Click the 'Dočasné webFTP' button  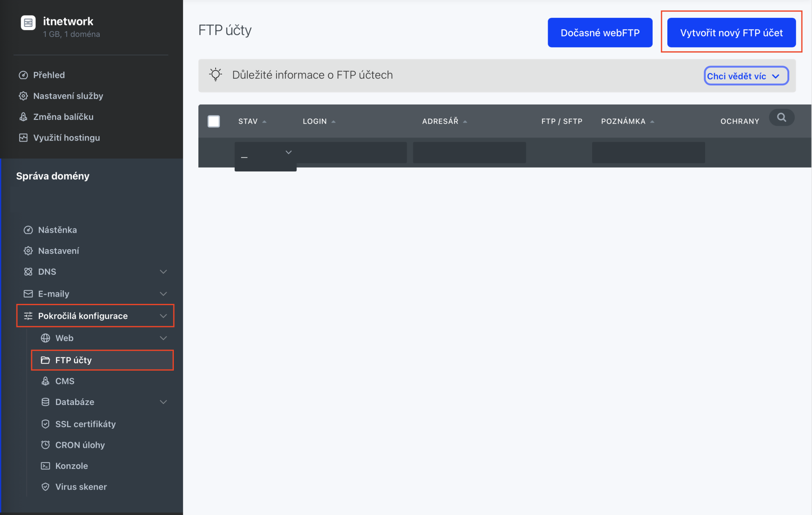[600, 33]
